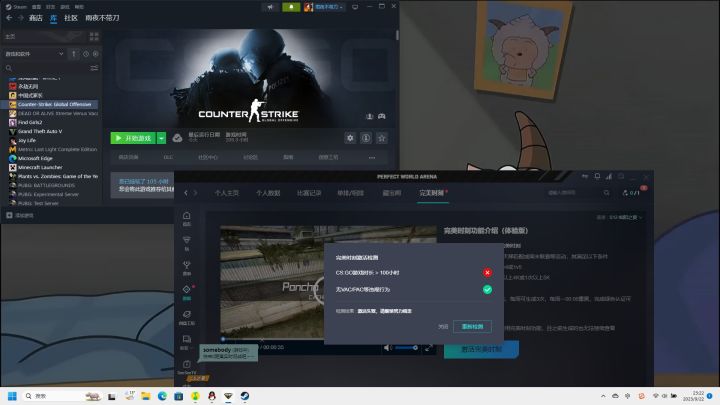Close the activation check dialog
Image resolution: width=720 pixels, height=405 pixels.
[x=443, y=326]
